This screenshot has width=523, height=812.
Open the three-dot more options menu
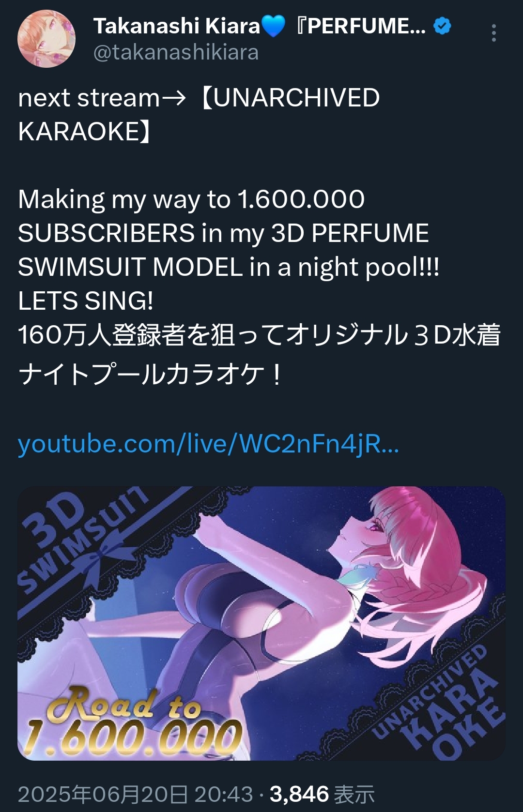click(493, 33)
